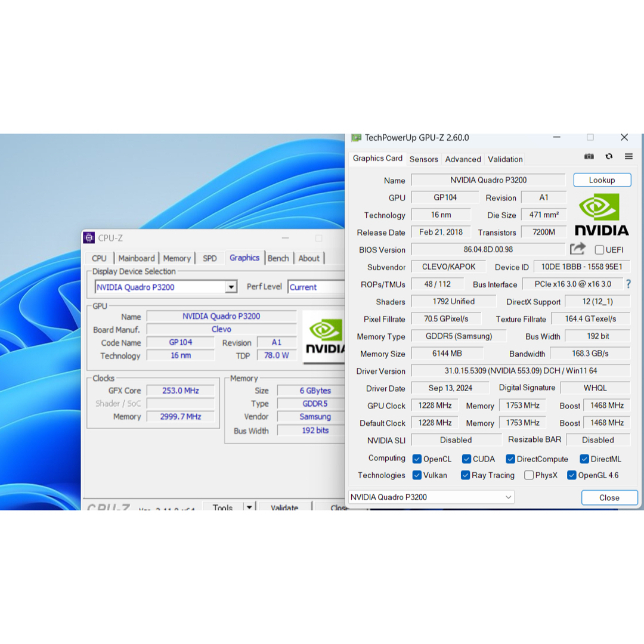Image resolution: width=644 pixels, height=644 pixels.
Task: Toggle the OpenCL checkbox
Action: 417,459
